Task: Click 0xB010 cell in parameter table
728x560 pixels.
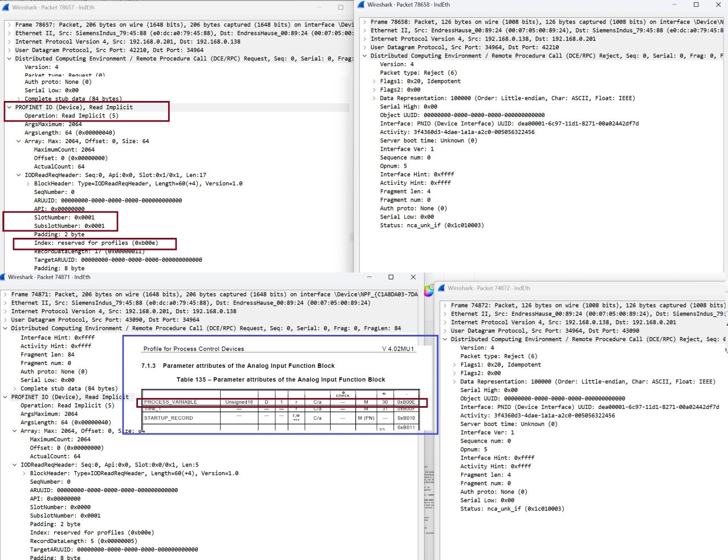Action: coord(406,418)
